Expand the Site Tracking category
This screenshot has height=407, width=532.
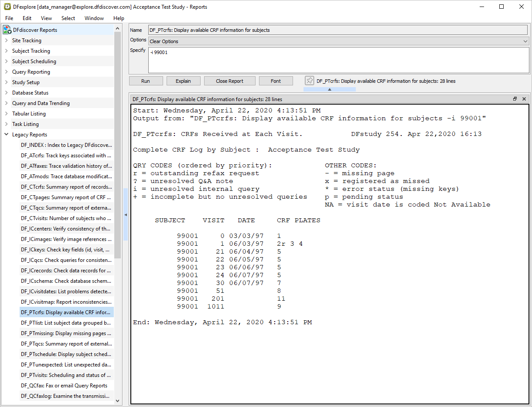coord(7,41)
